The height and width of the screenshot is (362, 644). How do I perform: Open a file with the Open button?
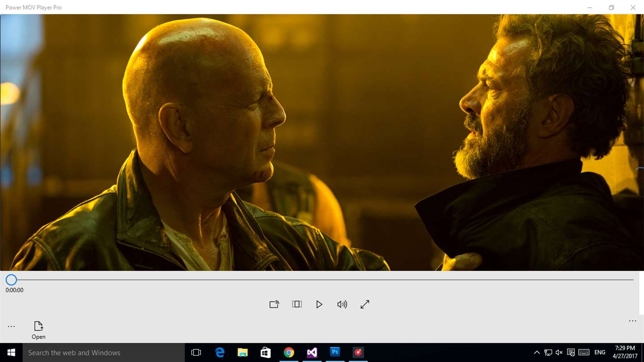tap(38, 330)
